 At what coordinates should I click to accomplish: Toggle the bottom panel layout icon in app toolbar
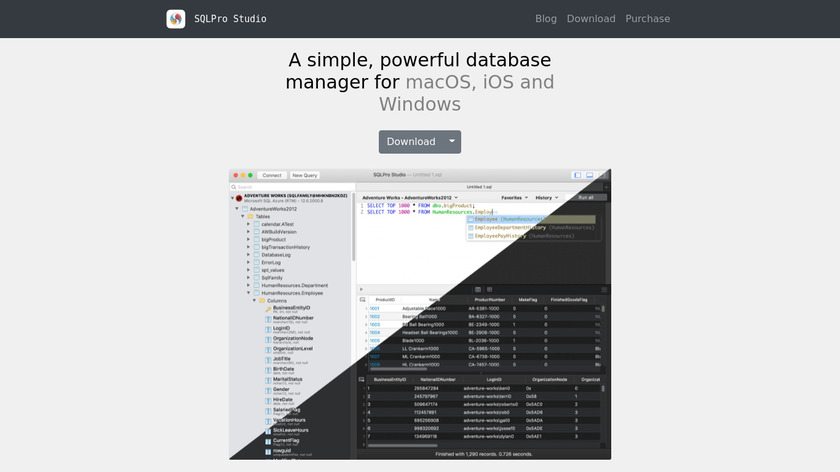point(590,175)
